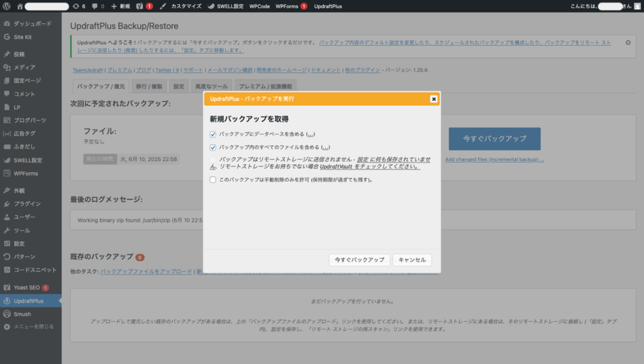Screen dimensions: 644x364
Task: Click the SWELL設定 sidebar icon
Action: [x=7, y=160]
